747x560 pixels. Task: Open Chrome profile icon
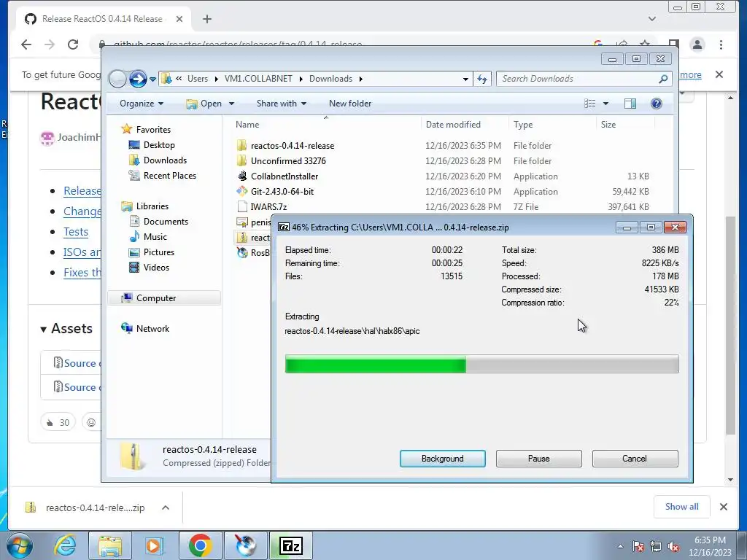[697, 44]
